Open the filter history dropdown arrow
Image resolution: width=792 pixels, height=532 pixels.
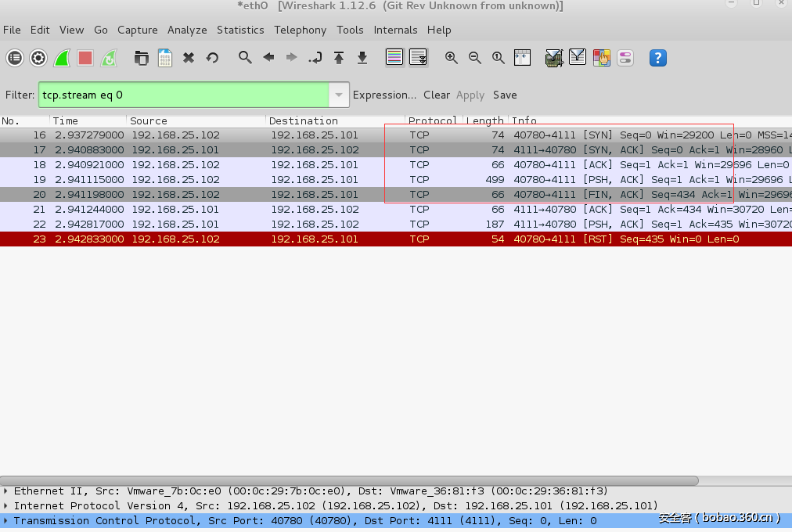(x=339, y=95)
